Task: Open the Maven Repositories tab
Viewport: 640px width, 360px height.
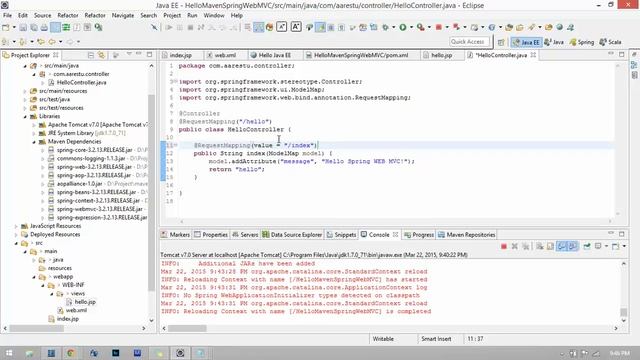Action: coord(467,235)
